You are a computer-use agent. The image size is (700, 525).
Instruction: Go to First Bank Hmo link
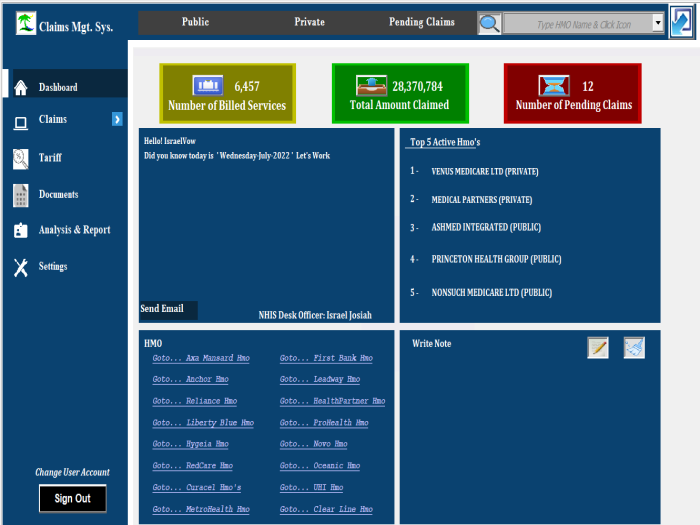pos(326,358)
